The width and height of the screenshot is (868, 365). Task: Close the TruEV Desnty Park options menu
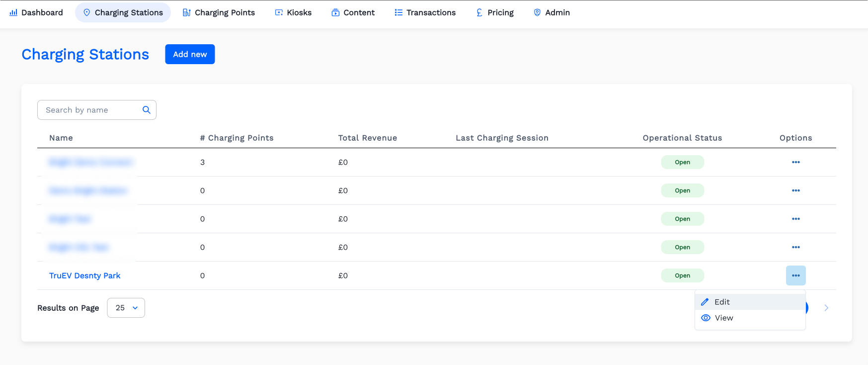(x=795, y=275)
